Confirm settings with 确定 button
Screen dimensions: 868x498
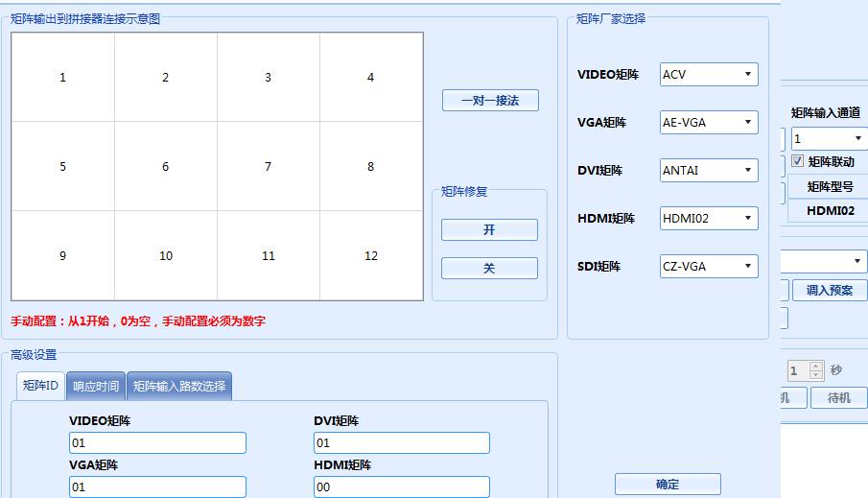click(x=668, y=485)
